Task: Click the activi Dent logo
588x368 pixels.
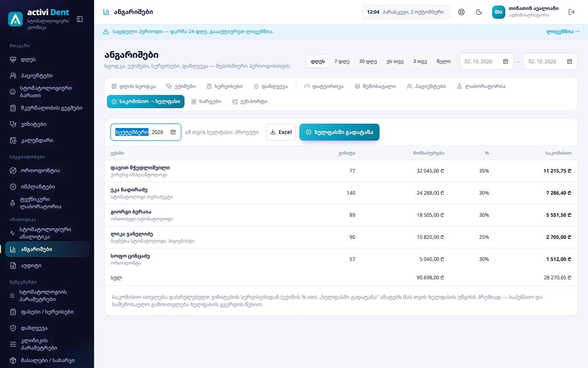Action: click(15, 19)
